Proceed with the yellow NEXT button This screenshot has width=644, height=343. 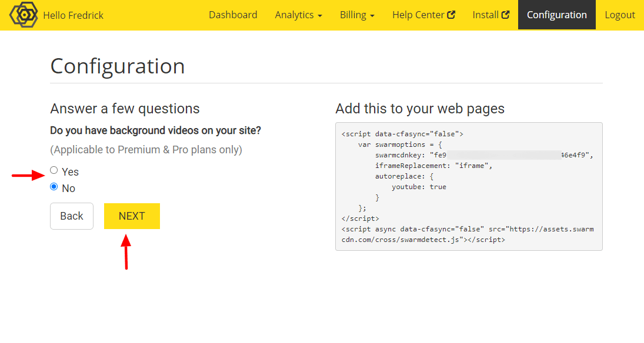[132, 216]
